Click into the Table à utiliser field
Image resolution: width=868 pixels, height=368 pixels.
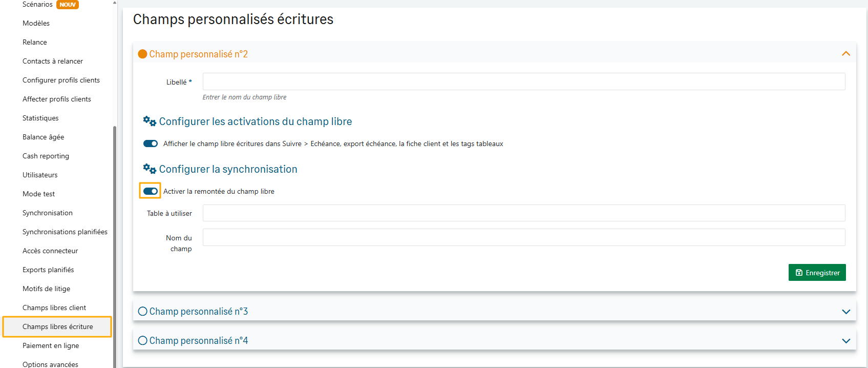[523, 213]
